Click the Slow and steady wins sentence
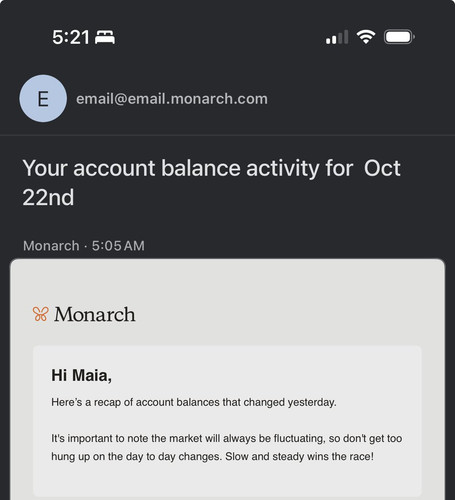Screen dimensions: 455x500 point(299,456)
